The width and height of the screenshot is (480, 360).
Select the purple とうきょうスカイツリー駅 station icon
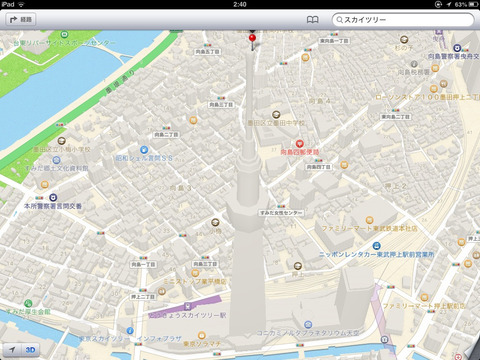[x=188, y=306]
